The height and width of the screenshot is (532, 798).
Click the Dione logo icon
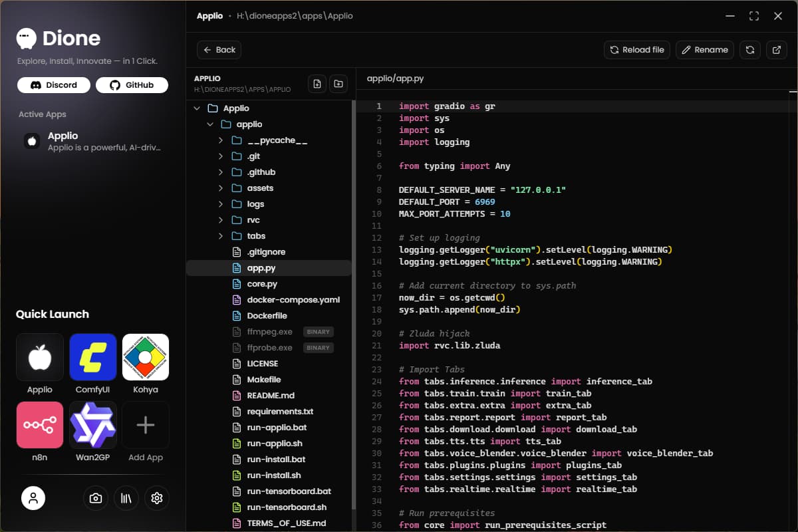(x=27, y=38)
